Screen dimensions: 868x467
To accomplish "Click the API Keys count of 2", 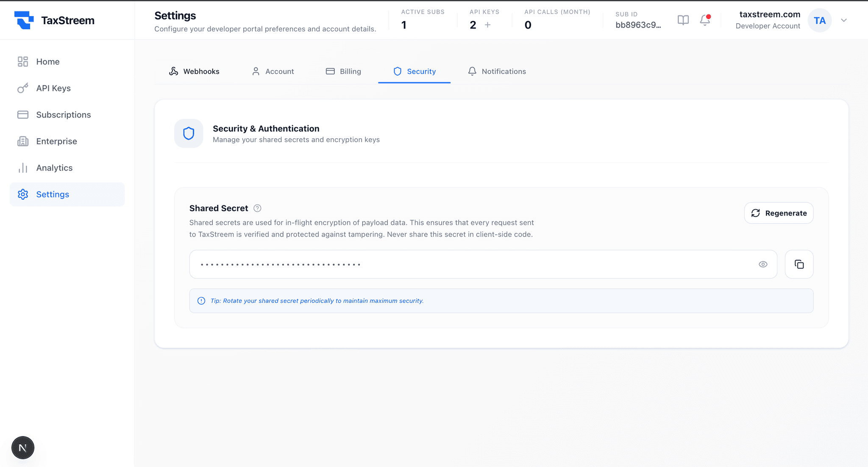I will pyautogui.click(x=473, y=25).
